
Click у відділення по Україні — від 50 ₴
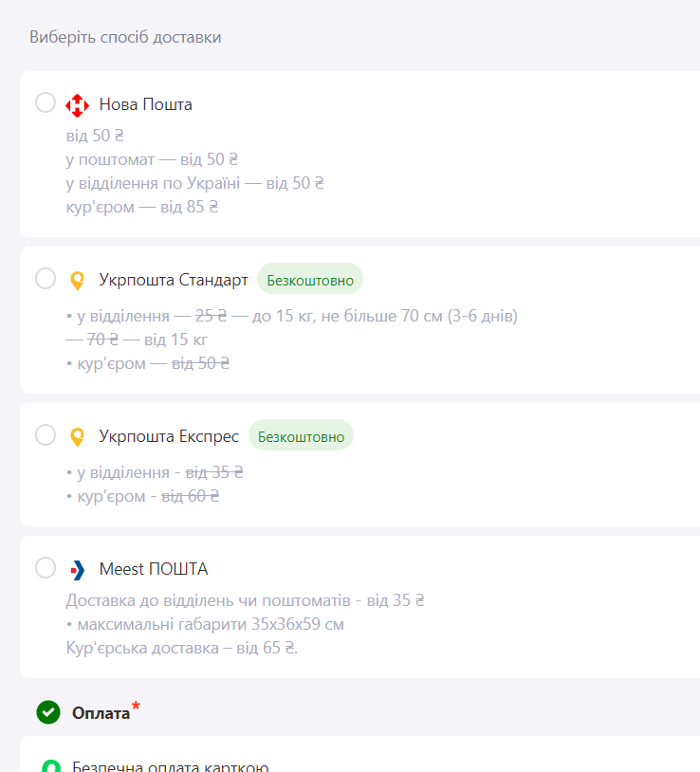tap(195, 183)
